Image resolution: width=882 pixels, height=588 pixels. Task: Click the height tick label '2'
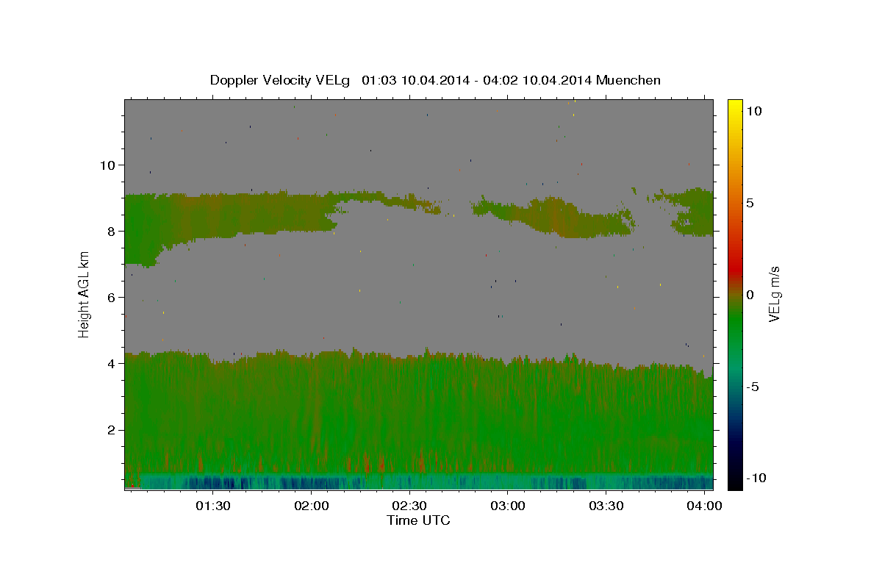[110, 429]
